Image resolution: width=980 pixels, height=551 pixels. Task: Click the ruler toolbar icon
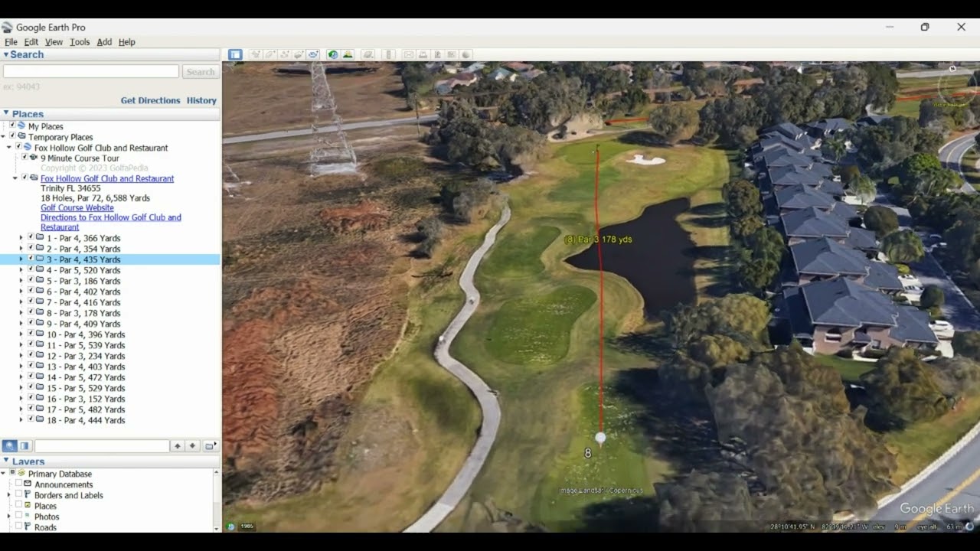click(389, 54)
